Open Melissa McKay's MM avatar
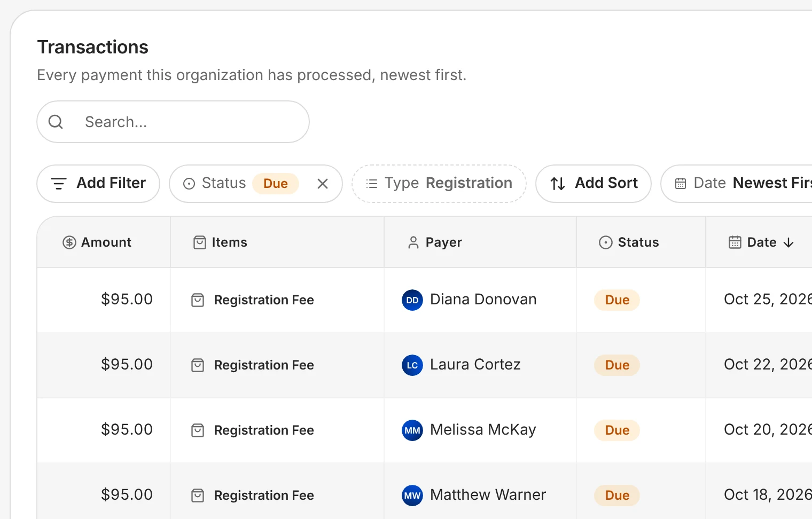The height and width of the screenshot is (519, 812). coord(412,430)
